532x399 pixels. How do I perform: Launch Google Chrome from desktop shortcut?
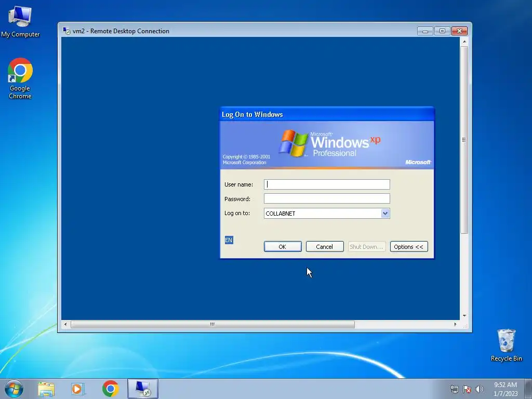20,78
